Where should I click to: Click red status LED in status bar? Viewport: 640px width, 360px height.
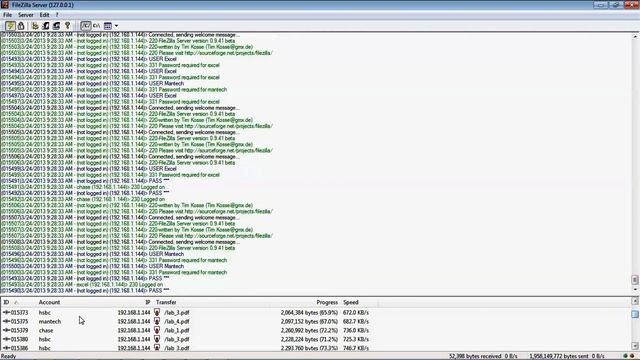pos(632,356)
